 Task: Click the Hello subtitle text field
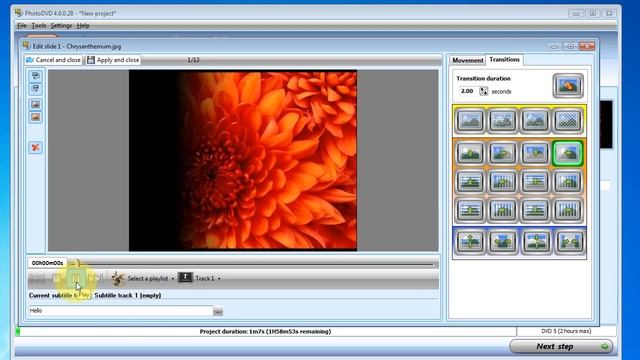pos(120,311)
